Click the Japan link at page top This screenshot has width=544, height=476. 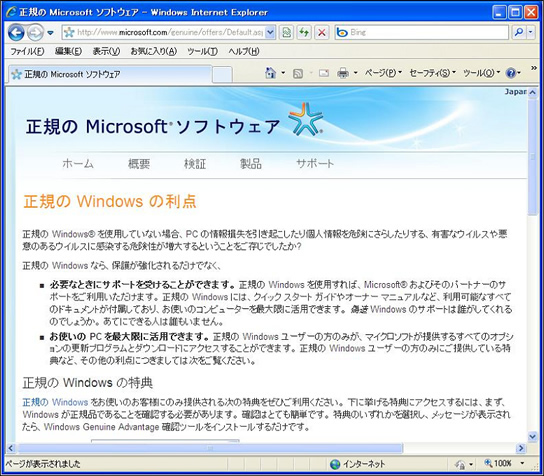(x=516, y=92)
